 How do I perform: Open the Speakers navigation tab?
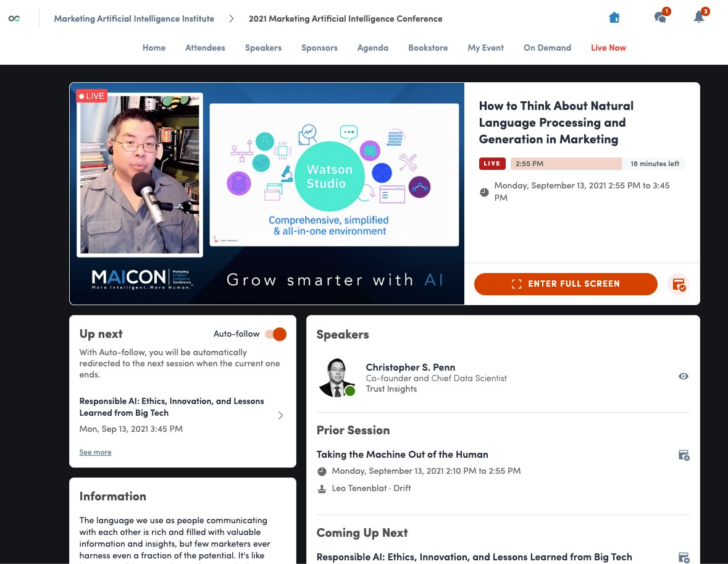pos(263,48)
